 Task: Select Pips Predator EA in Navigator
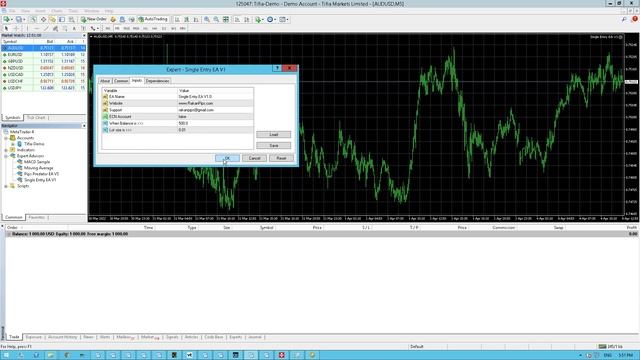(41, 174)
